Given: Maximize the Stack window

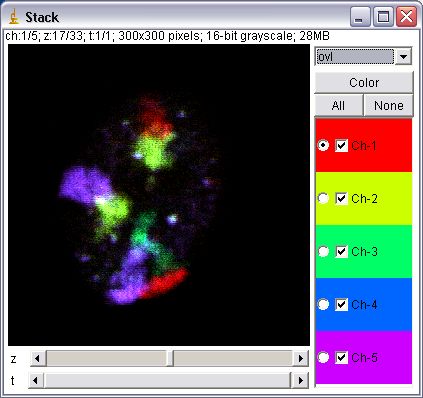Looking at the screenshot, I should click(x=383, y=17).
